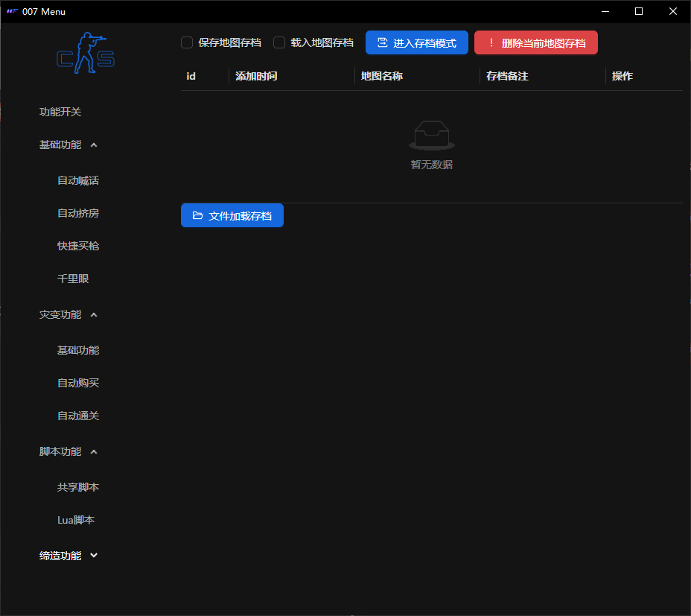This screenshot has width=691, height=616.
Task: Click the red 删除当前地图存档 button
Action: (x=536, y=42)
